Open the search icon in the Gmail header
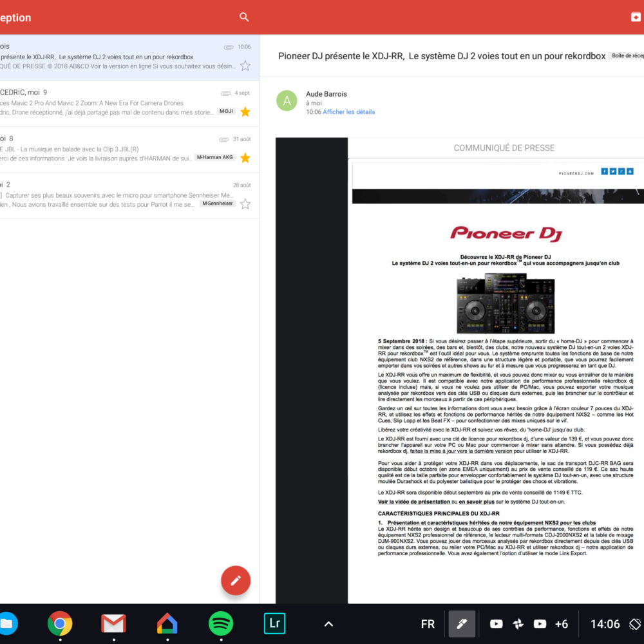This screenshot has width=644, height=644. click(x=244, y=17)
